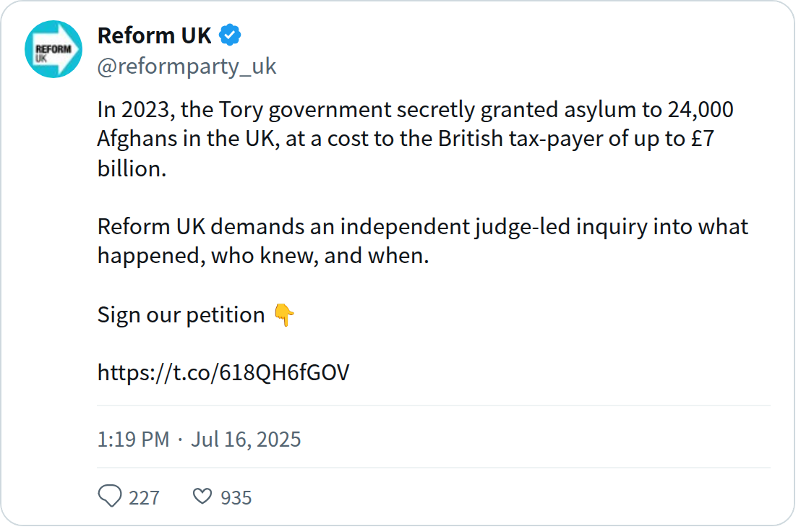Click the 'Afghans in the UK' text line
Image resolution: width=801 pixels, height=532 pixels.
tap(189, 139)
